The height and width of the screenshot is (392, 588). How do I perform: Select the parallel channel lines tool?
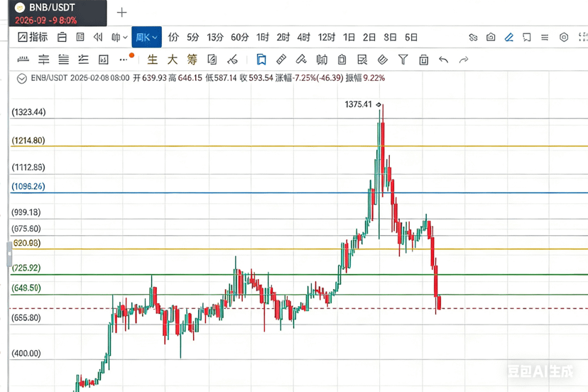(x=64, y=59)
